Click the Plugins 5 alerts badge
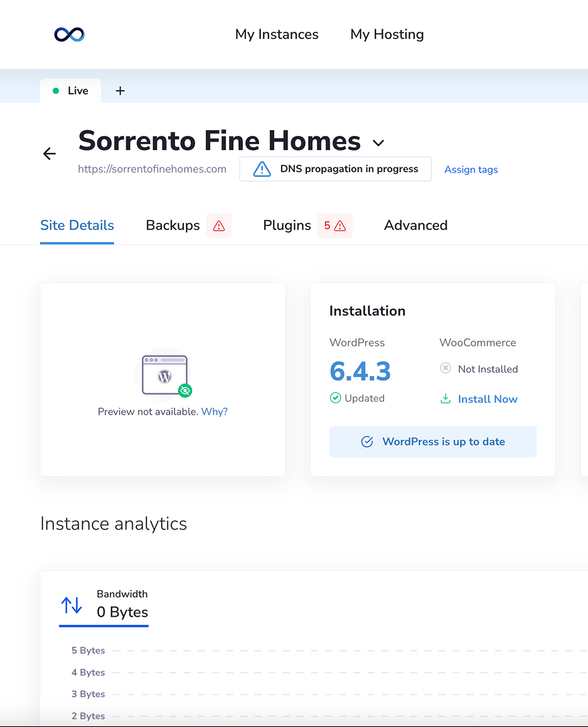This screenshot has width=588, height=727. (x=335, y=226)
